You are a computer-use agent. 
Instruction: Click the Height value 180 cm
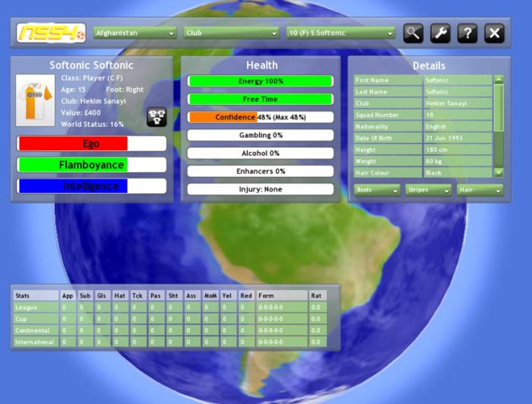pyautogui.click(x=458, y=150)
